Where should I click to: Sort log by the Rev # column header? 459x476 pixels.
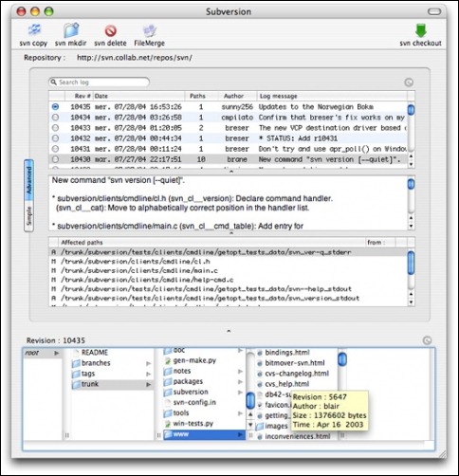(x=79, y=96)
